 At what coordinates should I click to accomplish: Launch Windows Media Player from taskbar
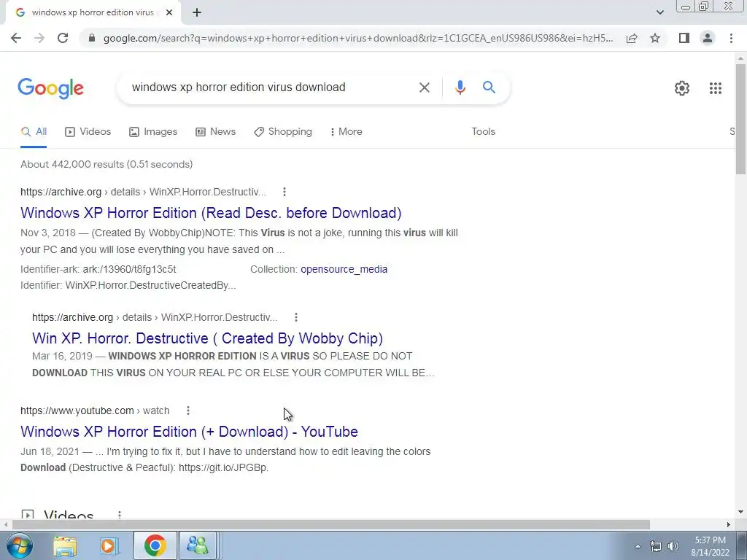point(109,545)
